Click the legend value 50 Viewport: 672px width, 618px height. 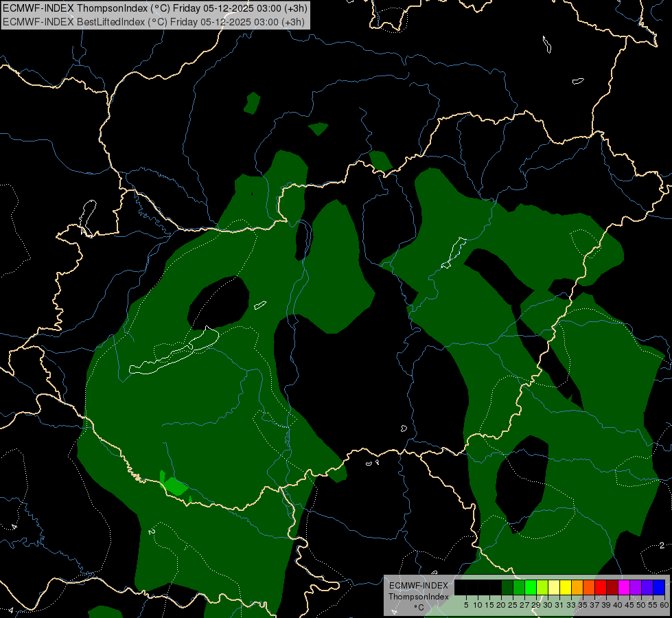pos(642,605)
